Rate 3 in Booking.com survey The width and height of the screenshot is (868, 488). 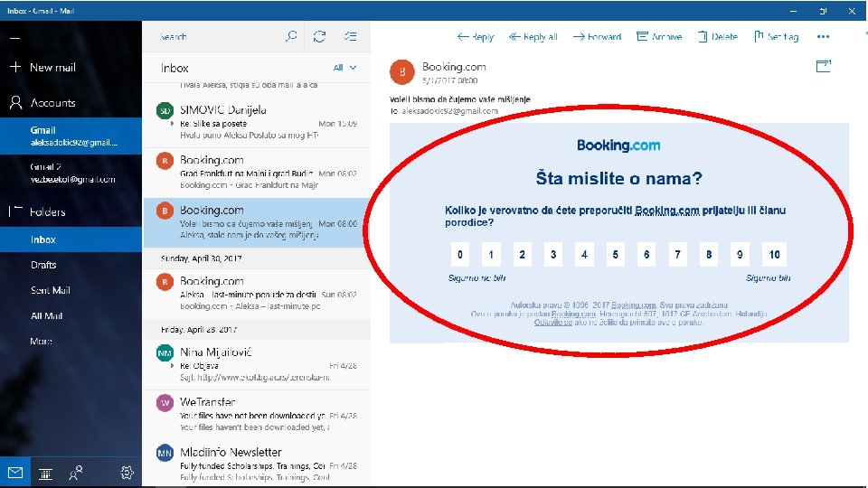point(553,255)
